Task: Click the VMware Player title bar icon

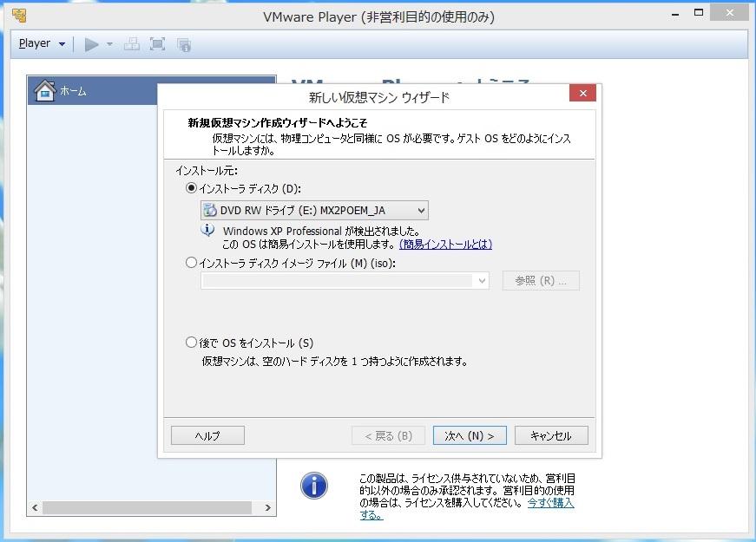Action: click(x=19, y=16)
